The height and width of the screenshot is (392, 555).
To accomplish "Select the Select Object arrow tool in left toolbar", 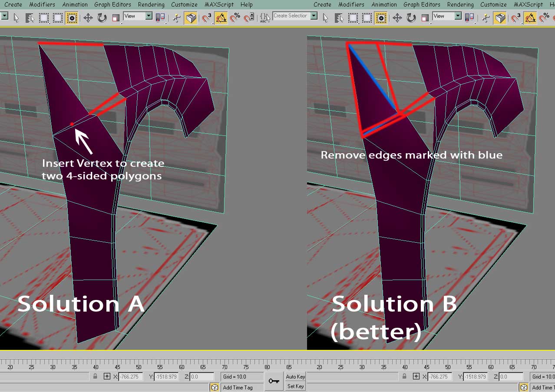I will tap(17, 18).
